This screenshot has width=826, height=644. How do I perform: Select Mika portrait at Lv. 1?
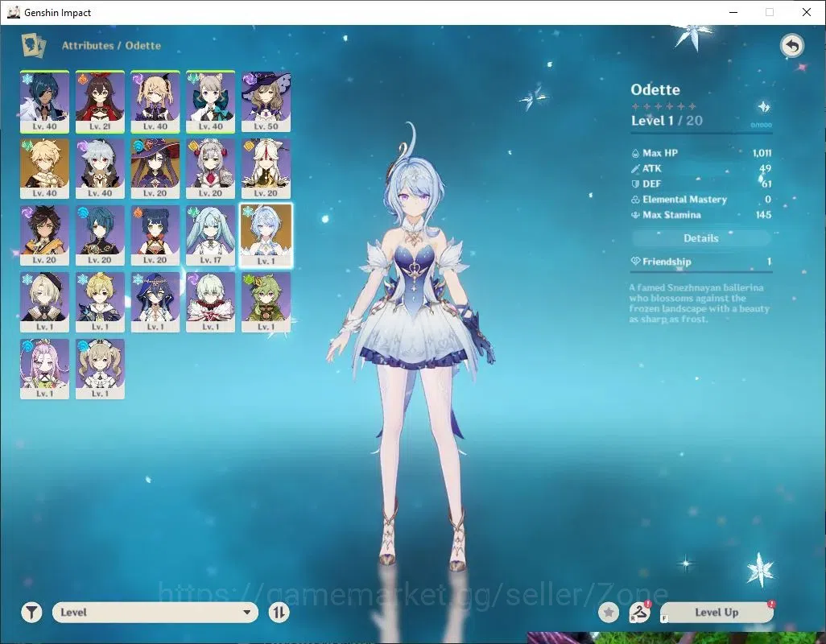[x=100, y=302]
